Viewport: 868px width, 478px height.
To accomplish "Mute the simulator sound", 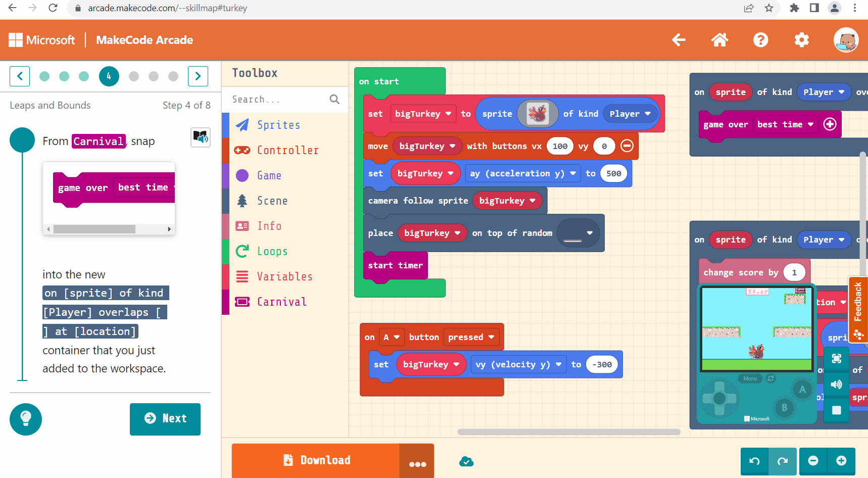I will click(836, 384).
